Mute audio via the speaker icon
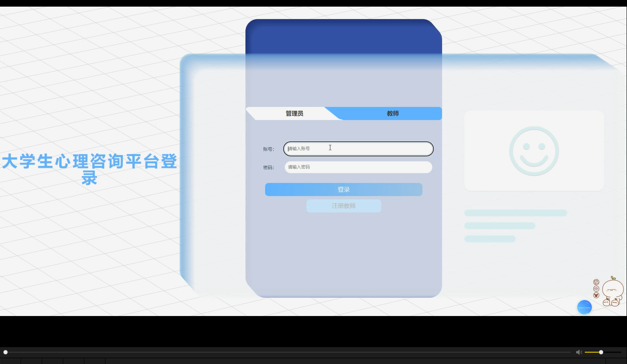The height and width of the screenshot is (364, 627). [579, 352]
